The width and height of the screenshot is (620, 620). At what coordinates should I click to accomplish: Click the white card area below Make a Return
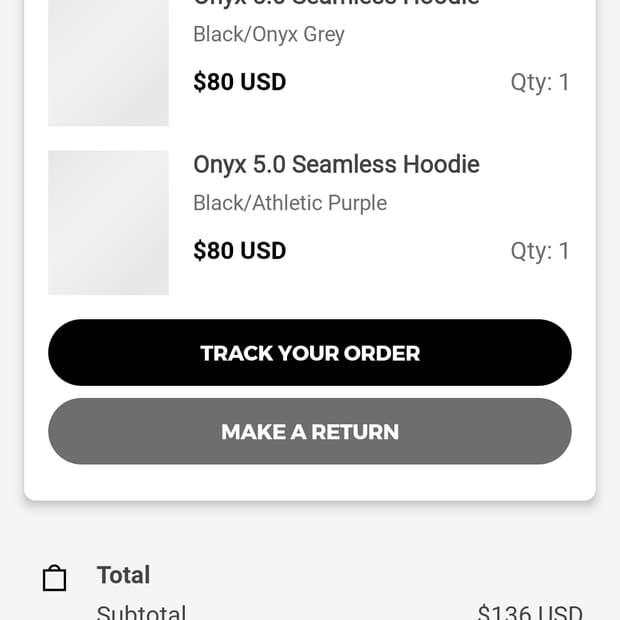(x=310, y=482)
